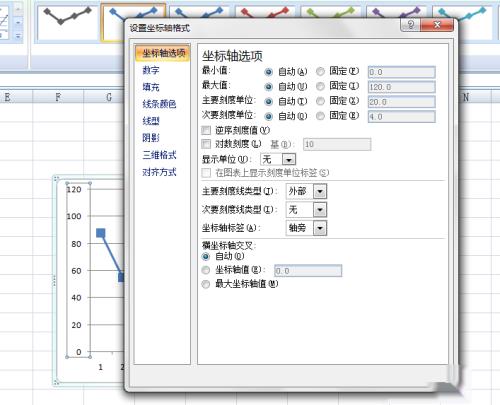Close the 设置坐标轴格式 dialog
The image size is (500, 405).
click(x=437, y=25)
